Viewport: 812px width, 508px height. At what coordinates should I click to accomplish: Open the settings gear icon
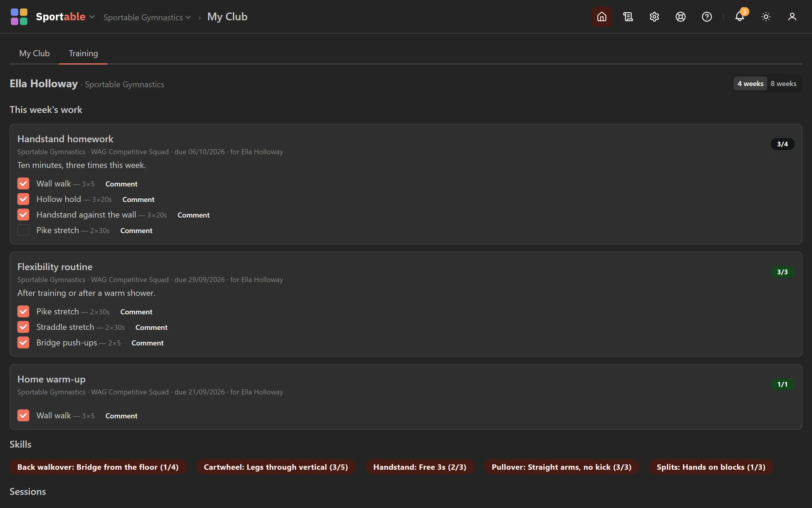654,16
